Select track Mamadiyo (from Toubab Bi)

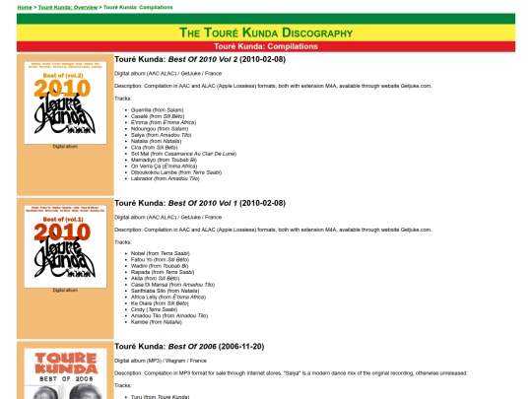click(x=164, y=160)
